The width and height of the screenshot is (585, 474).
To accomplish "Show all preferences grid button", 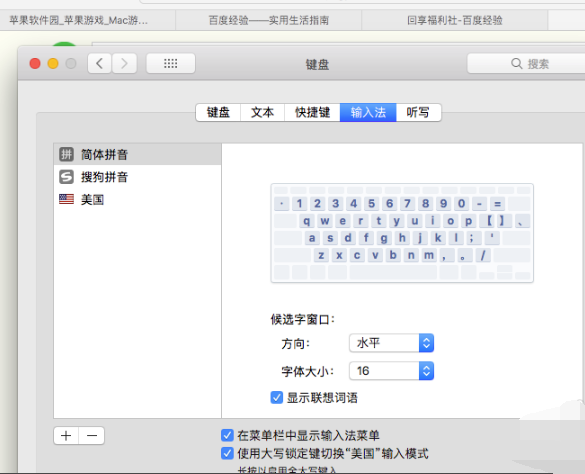I will point(171,63).
